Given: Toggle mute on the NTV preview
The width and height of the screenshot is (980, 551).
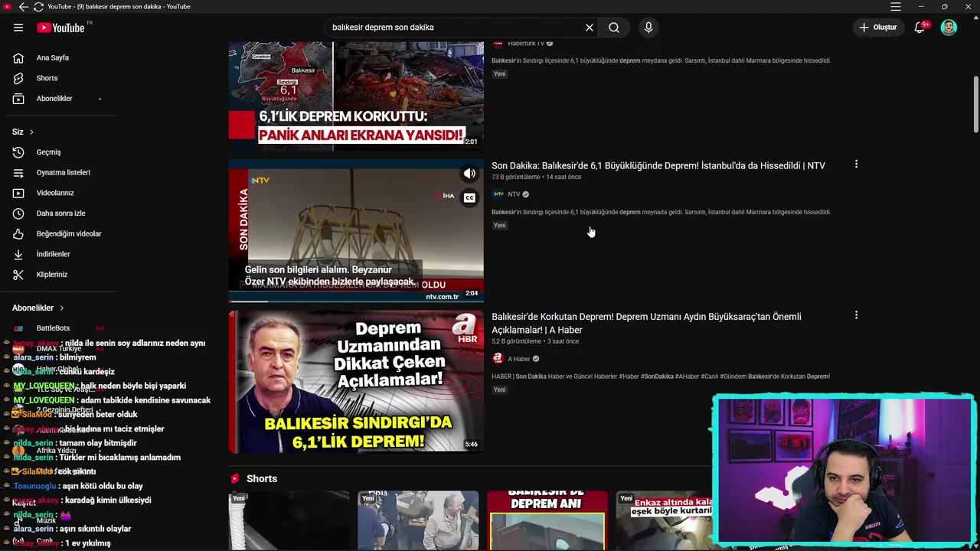Looking at the screenshot, I should (x=469, y=174).
